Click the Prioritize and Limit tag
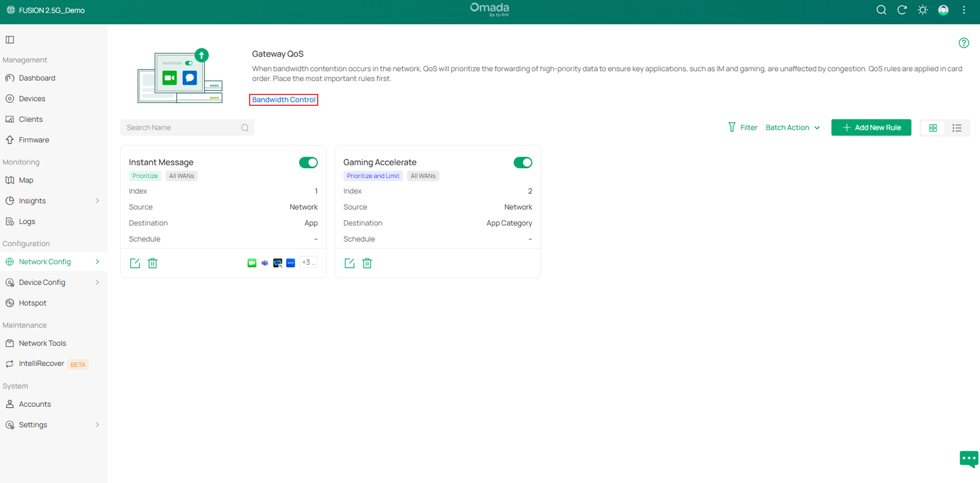980x483 pixels. pyautogui.click(x=373, y=175)
